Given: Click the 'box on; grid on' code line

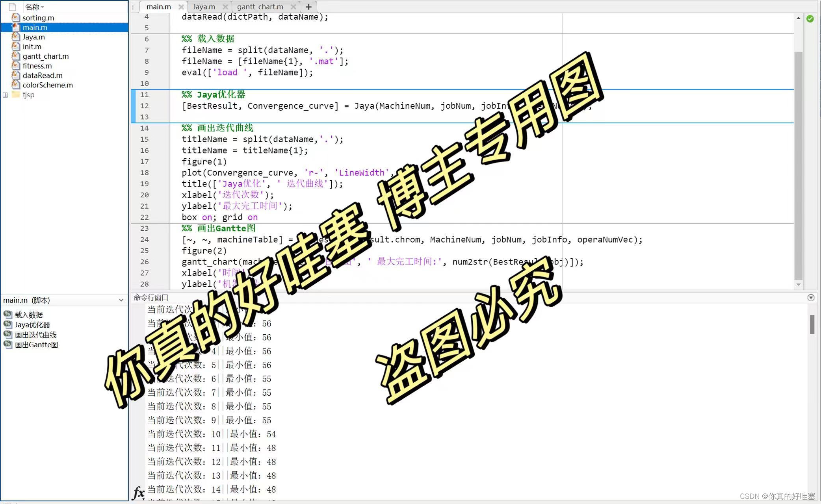Looking at the screenshot, I should [219, 217].
